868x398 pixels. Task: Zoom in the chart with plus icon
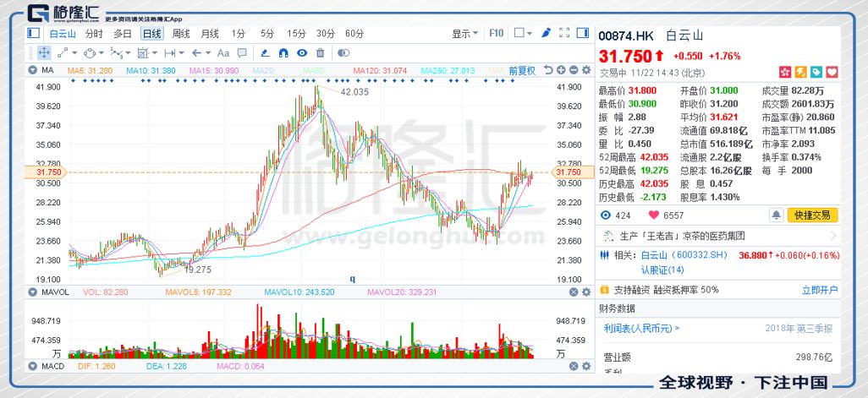(x=561, y=70)
